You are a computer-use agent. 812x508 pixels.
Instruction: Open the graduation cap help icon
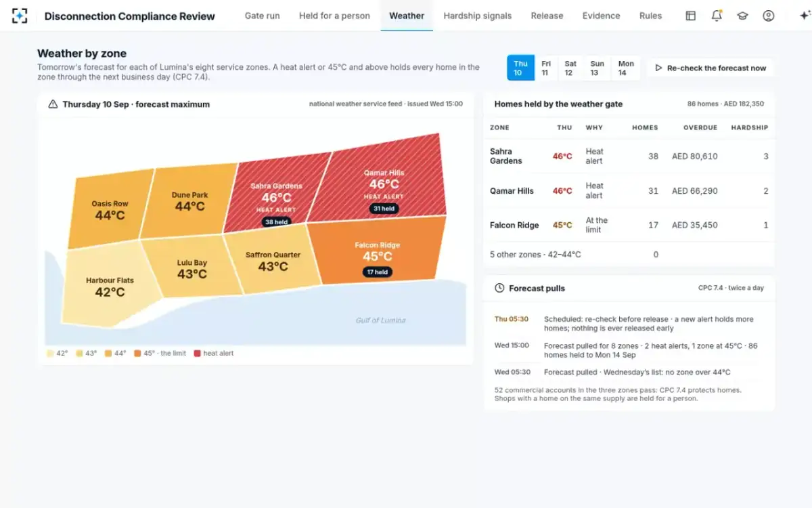coord(742,16)
